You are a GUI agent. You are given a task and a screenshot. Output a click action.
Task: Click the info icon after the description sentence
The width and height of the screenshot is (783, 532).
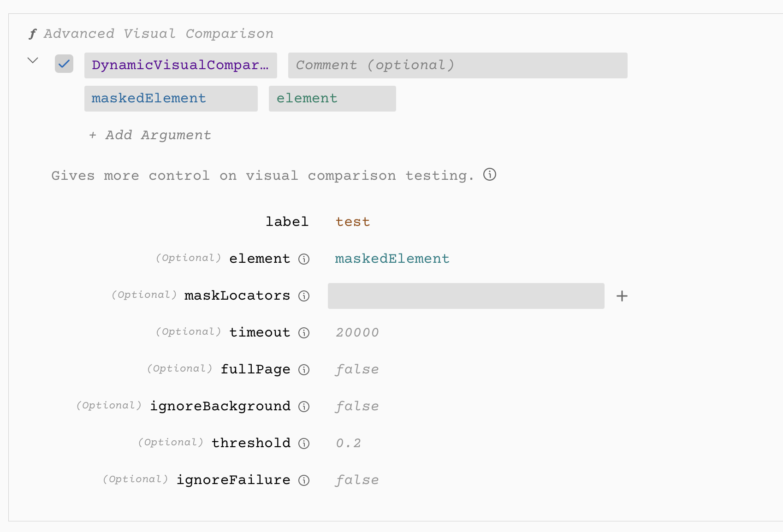point(490,174)
